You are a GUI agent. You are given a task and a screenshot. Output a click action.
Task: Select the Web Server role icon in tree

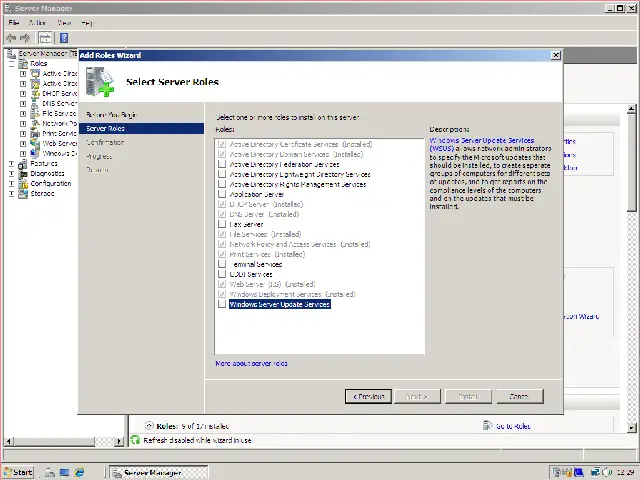(36, 143)
